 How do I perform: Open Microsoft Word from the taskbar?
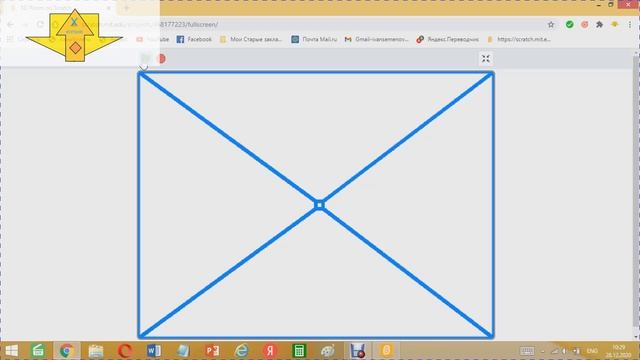coord(153,351)
